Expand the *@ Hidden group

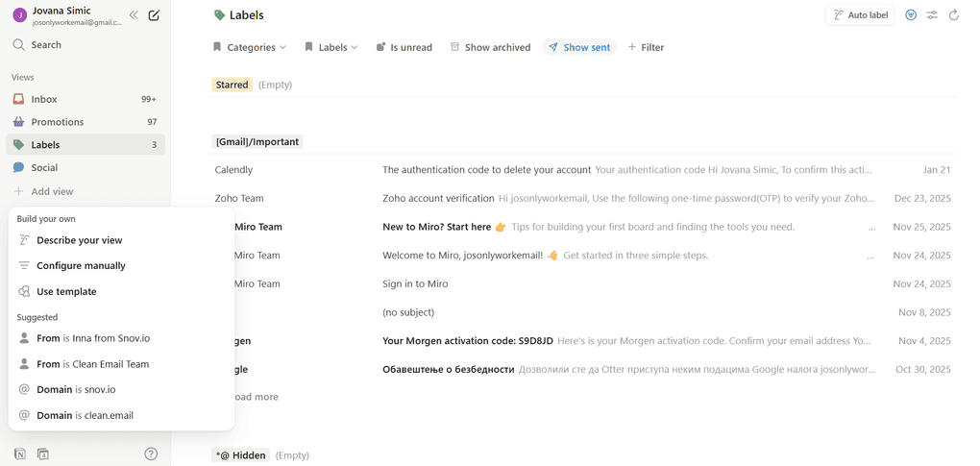[x=240, y=455]
